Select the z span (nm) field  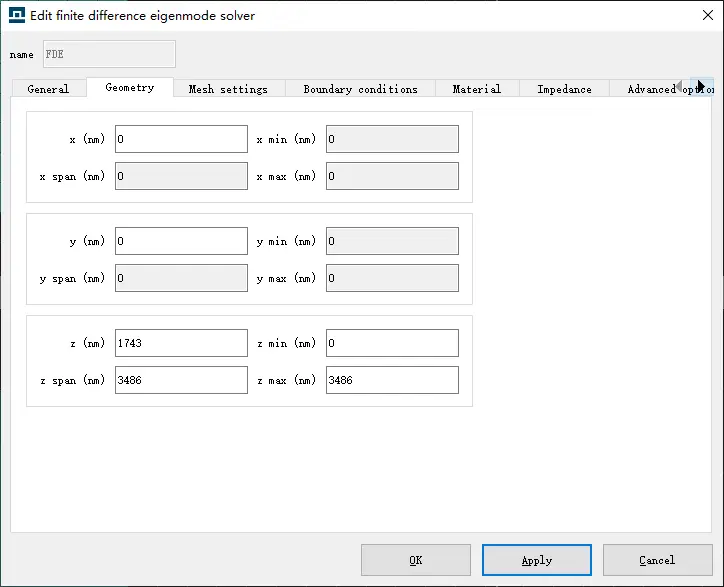[181, 380]
